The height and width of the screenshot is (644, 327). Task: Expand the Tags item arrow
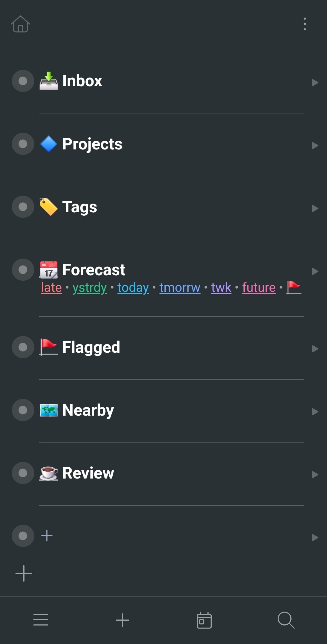315,208
